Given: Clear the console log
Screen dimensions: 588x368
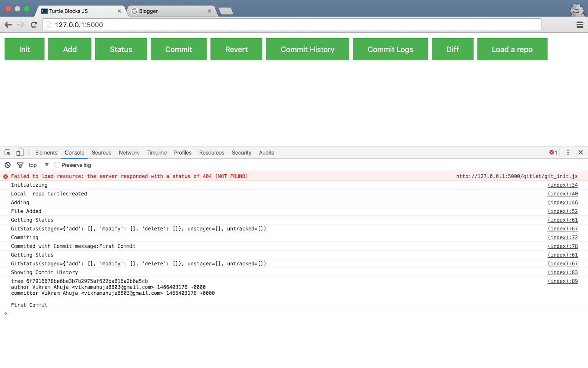Looking at the screenshot, I should [x=8, y=165].
